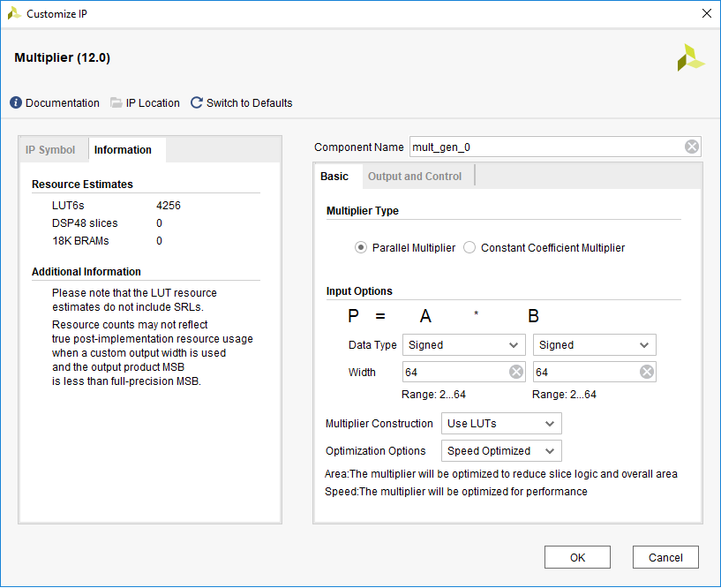Click the Cancel button
Screen dimensions: 721x588
pyautogui.click(x=665, y=557)
